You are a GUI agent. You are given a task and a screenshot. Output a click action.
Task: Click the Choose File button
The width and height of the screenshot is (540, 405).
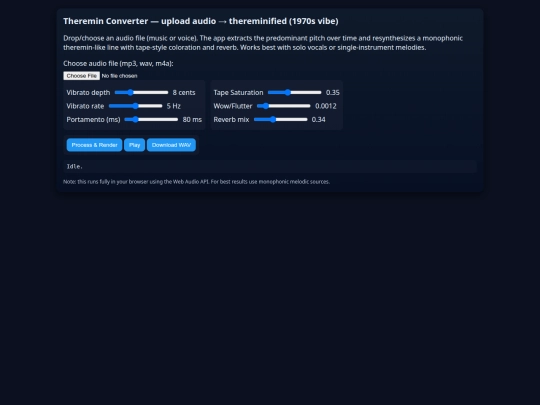point(82,76)
